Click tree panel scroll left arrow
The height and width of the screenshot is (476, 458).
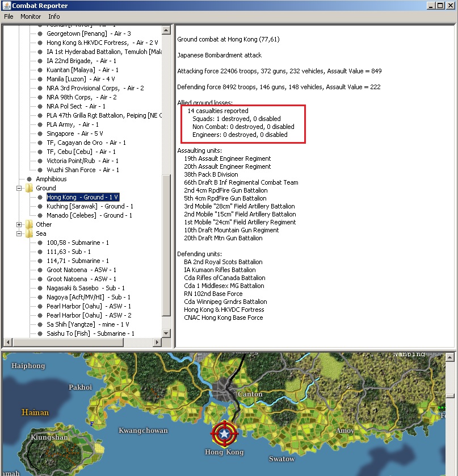pyautogui.click(x=7, y=342)
